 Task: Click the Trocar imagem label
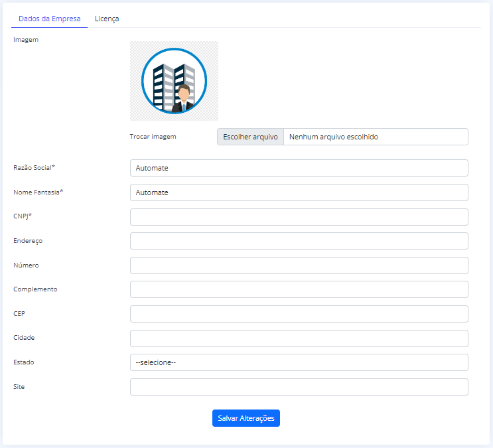coord(153,137)
